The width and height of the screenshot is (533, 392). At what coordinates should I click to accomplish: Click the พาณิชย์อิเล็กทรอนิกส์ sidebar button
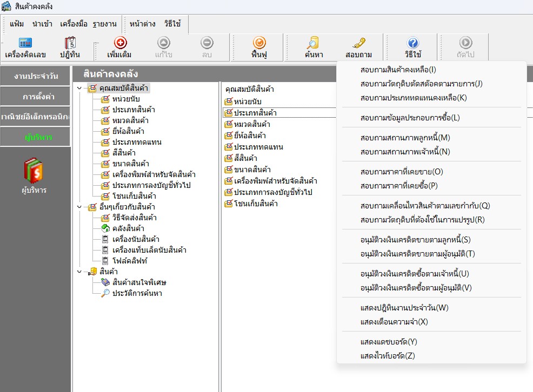pyautogui.click(x=35, y=117)
